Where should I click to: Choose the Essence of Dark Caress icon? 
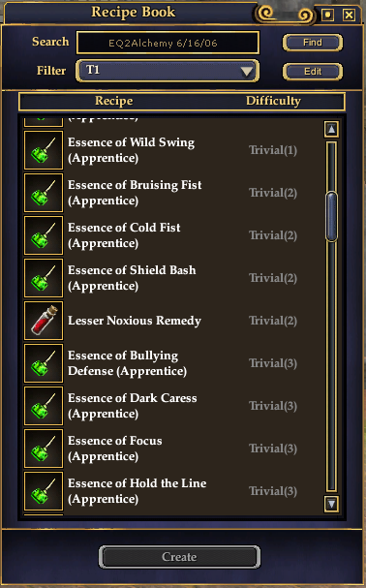tap(44, 406)
